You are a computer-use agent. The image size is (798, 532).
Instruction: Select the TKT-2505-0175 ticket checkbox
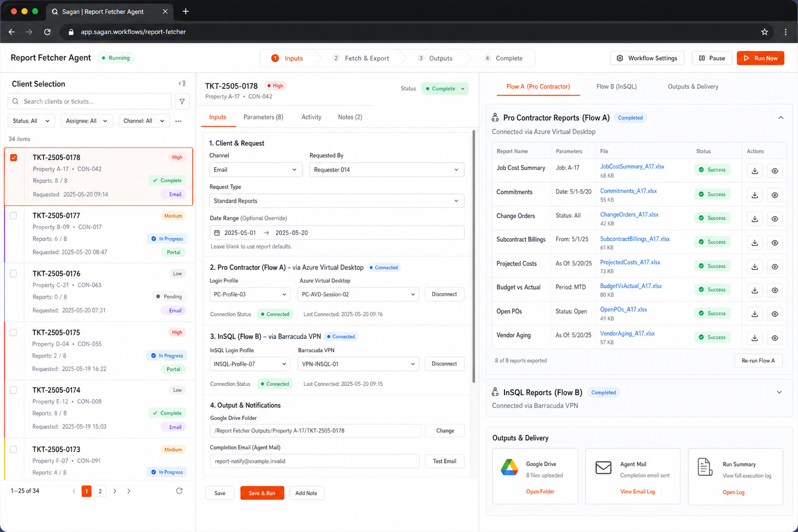(x=14, y=332)
